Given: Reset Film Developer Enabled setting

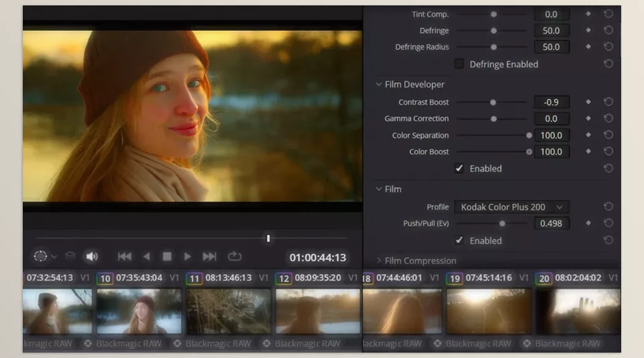Looking at the screenshot, I should (x=608, y=168).
